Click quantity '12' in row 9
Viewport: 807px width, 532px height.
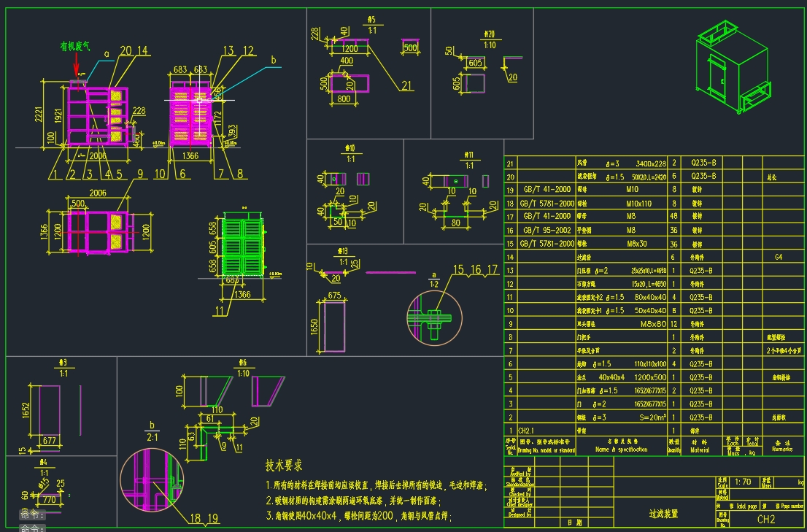[x=673, y=324]
